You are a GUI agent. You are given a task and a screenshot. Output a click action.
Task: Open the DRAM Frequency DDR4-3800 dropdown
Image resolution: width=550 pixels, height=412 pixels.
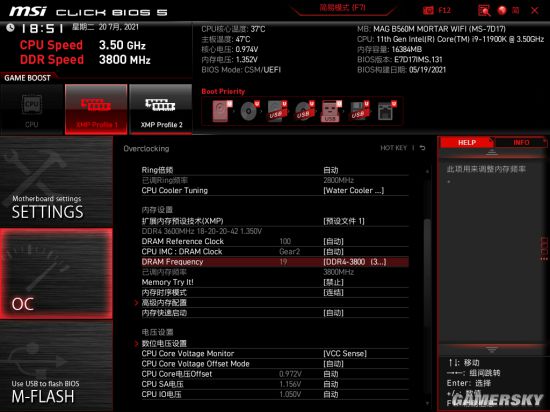(355, 262)
